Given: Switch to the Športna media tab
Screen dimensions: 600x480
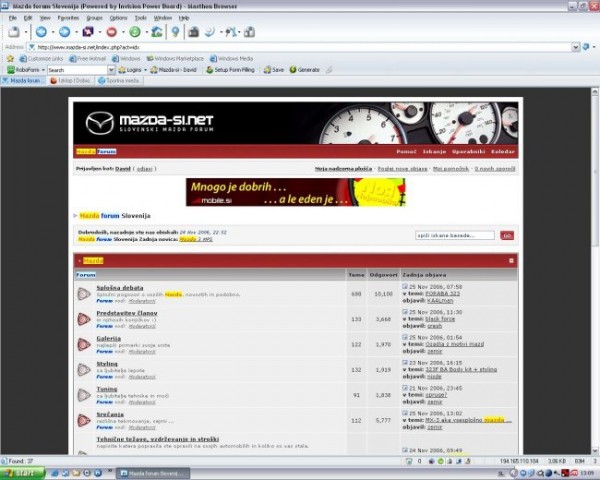Looking at the screenshot, I should 120,81.
